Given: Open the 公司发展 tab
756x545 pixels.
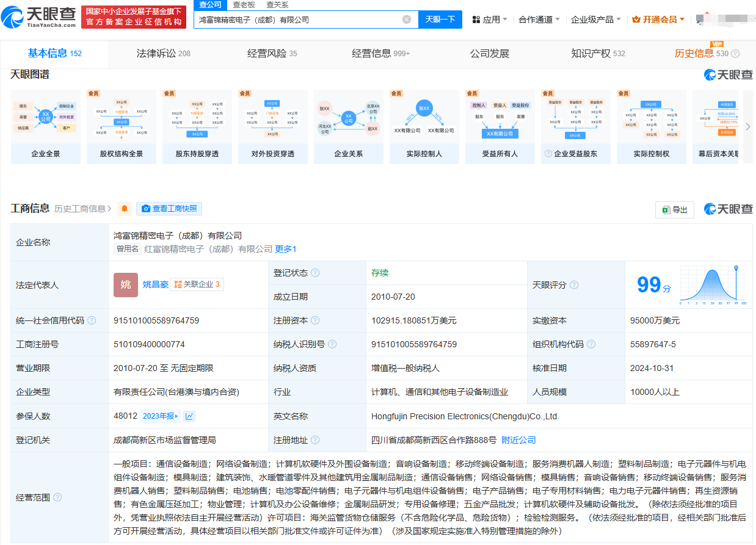Looking at the screenshot, I should tap(490, 54).
